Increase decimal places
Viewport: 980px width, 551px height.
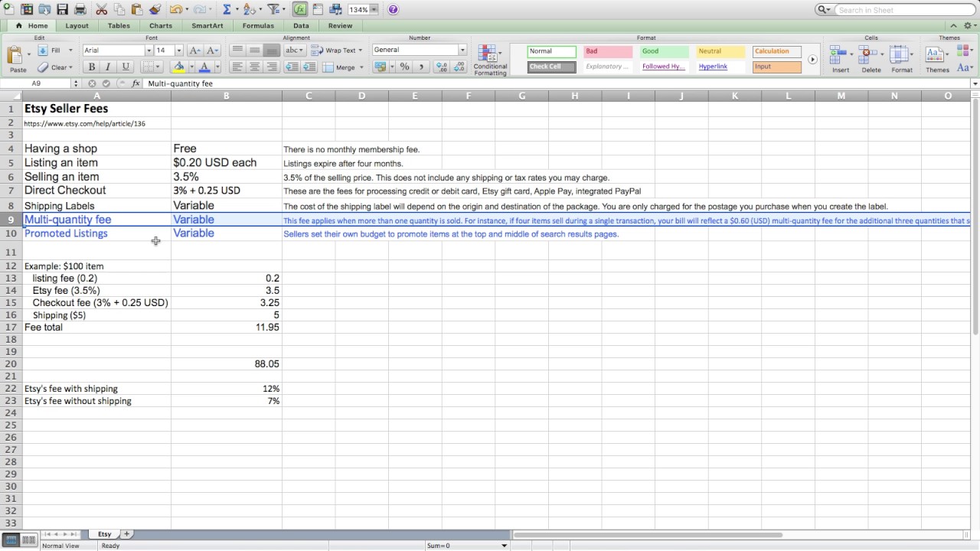point(441,67)
